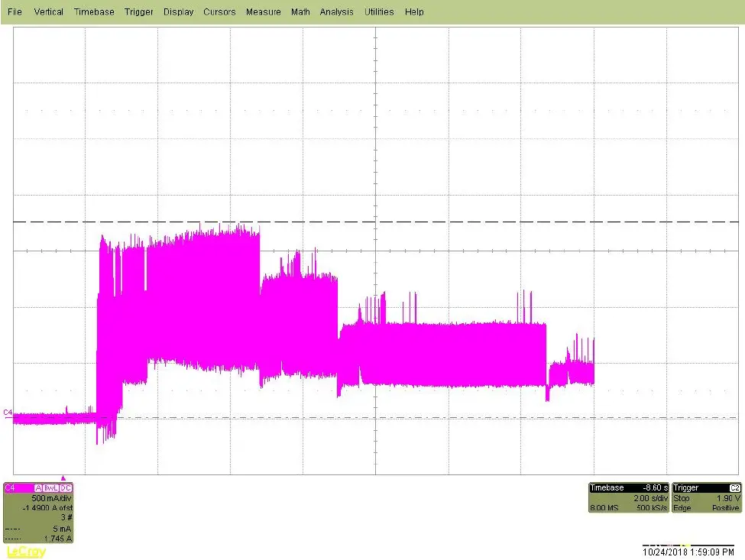Screen dimensions: 745x560
Task: Click the 1.90 V trigger level value
Action: 729,498
